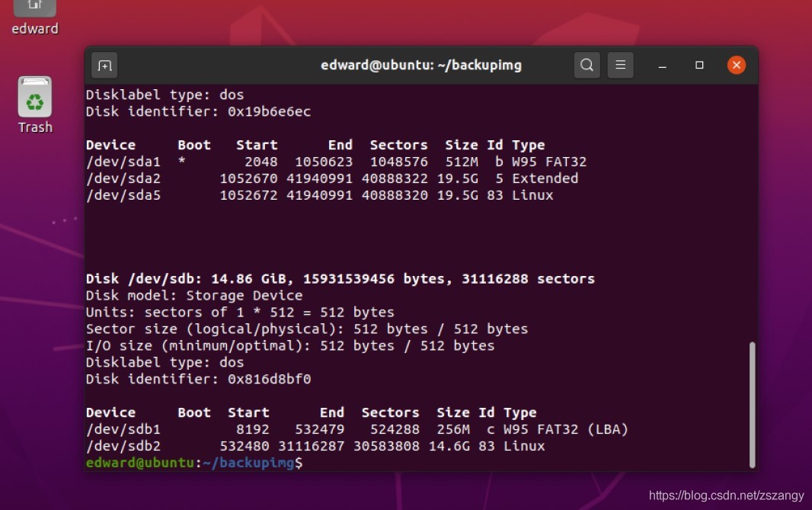Click the 14.6G size value
The height and width of the screenshot is (510, 812).
pyautogui.click(x=449, y=446)
